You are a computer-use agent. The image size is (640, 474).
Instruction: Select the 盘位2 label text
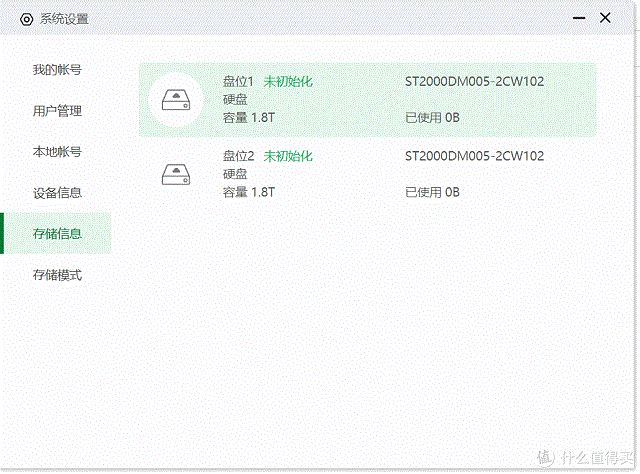click(x=238, y=156)
